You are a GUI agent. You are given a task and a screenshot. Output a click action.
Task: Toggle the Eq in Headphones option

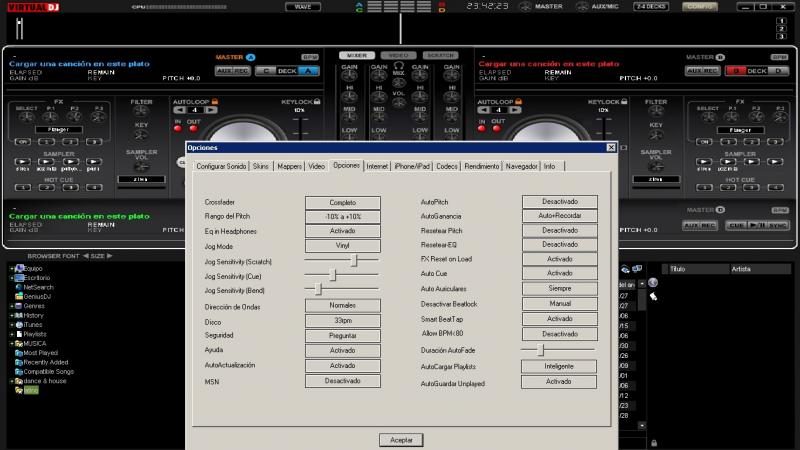pos(342,231)
